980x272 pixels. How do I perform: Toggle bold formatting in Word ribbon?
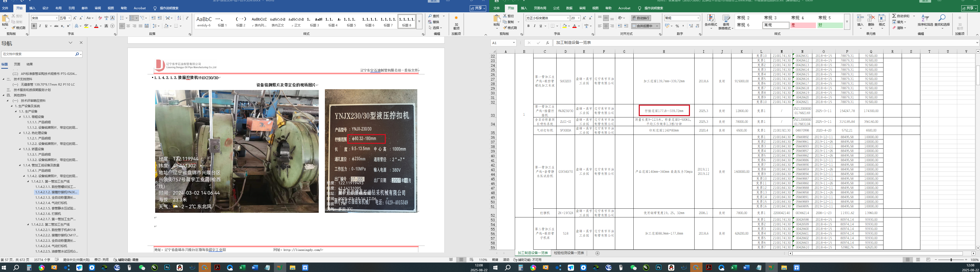click(x=34, y=26)
